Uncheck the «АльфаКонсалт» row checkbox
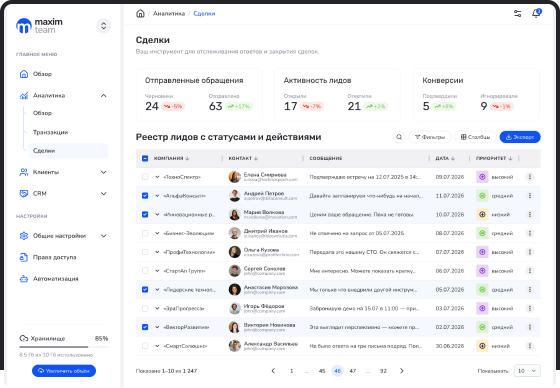The width and height of the screenshot is (560, 388). tap(145, 196)
